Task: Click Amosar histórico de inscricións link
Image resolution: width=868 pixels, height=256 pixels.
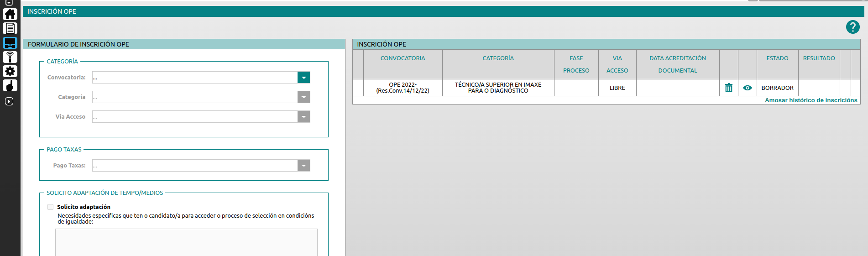Action: click(810, 100)
